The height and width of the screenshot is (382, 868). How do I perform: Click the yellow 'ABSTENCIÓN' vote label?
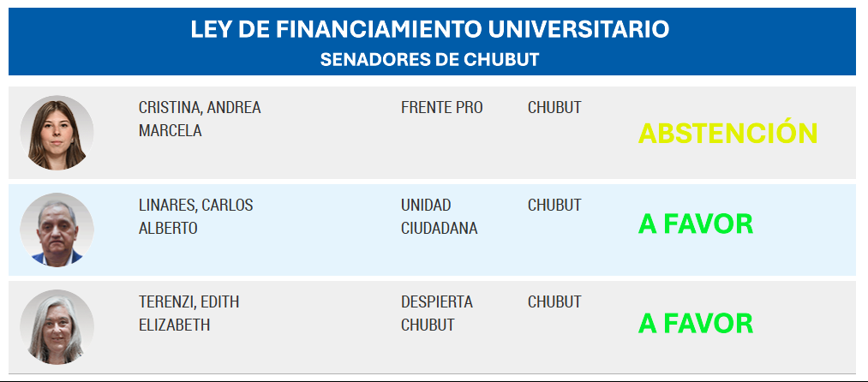point(728,134)
